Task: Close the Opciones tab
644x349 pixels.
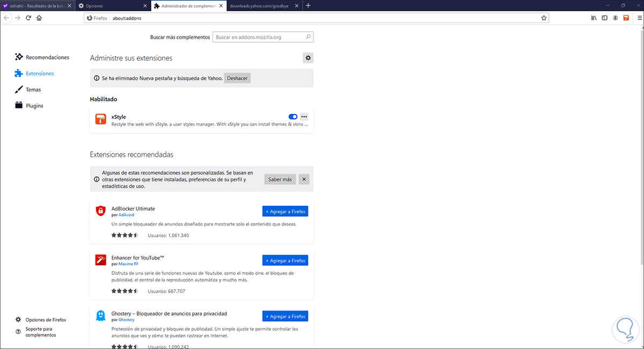Action: (x=146, y=5)
